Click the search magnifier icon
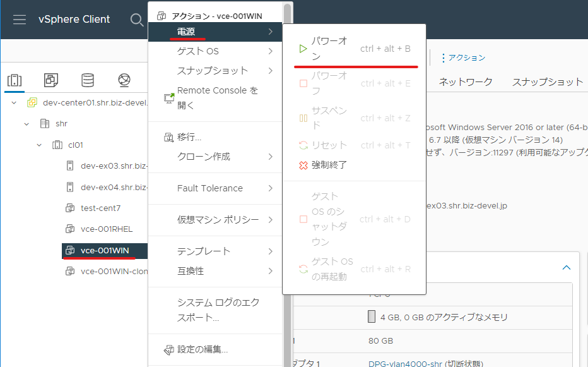This screenshot has width=588, height=367. point(137,20)
